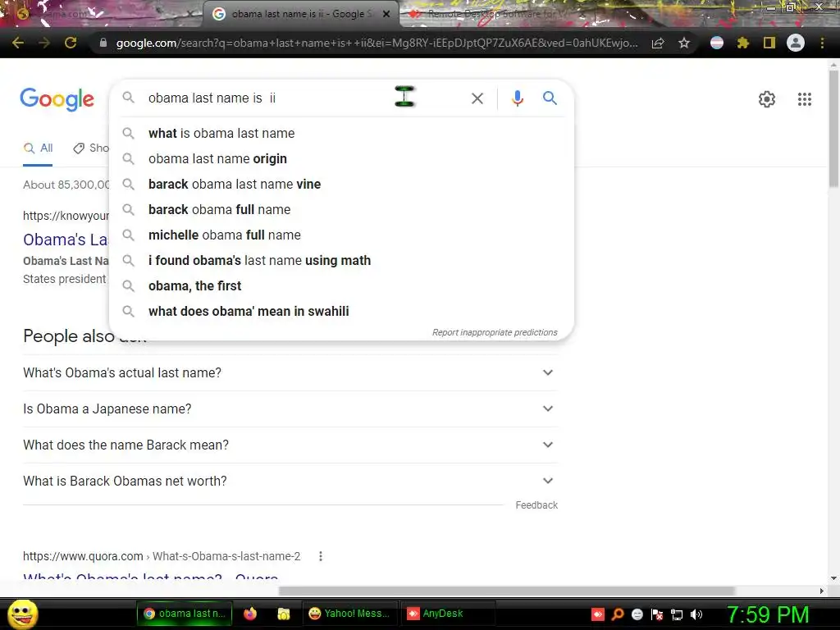Click the volume speaker tray icon
This screenshot has height=630, width=840.
(696, 614)
